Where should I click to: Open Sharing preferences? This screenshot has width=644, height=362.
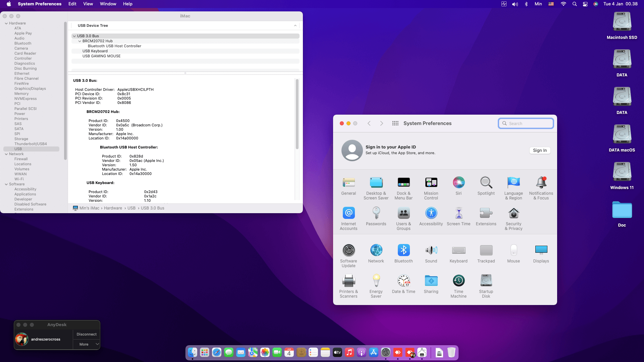coord(431,285)
